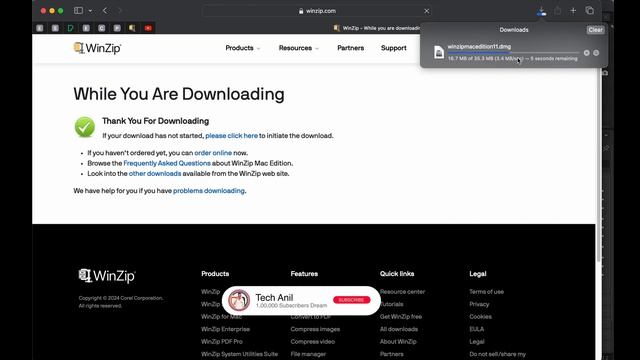Click 'While You Are Downloading' heading
Screen dimensions: 640x360
[179, 94]
